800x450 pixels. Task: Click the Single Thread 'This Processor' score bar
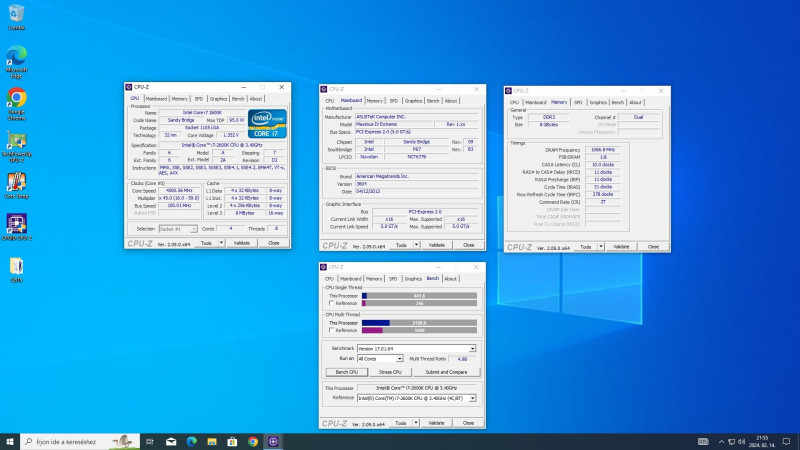(x=418, y=296)
